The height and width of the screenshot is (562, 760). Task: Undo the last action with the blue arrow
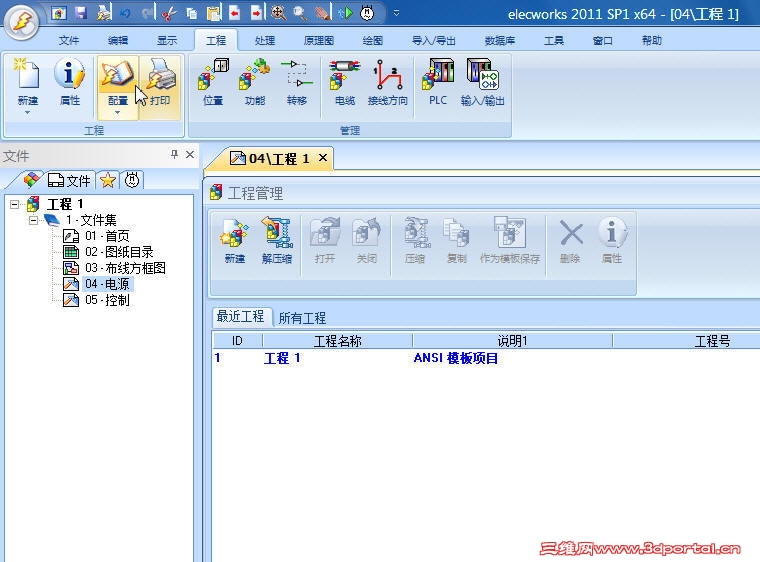click(x=126, y=13)
